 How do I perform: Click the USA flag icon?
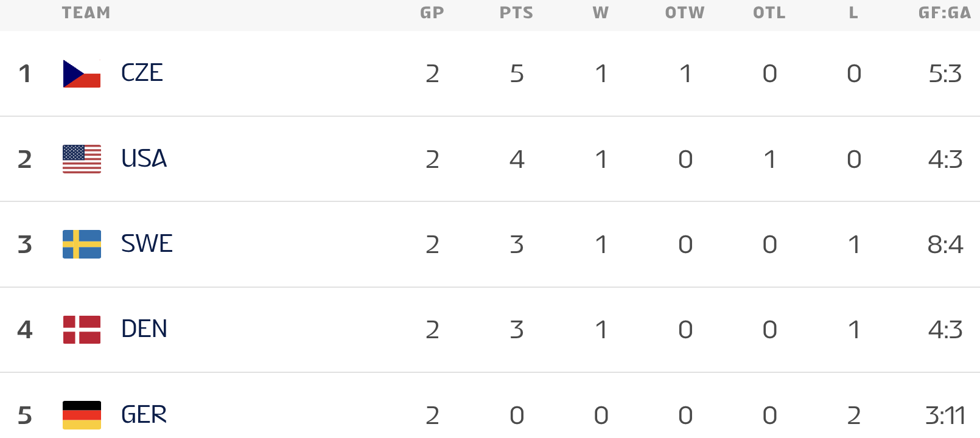82,159
